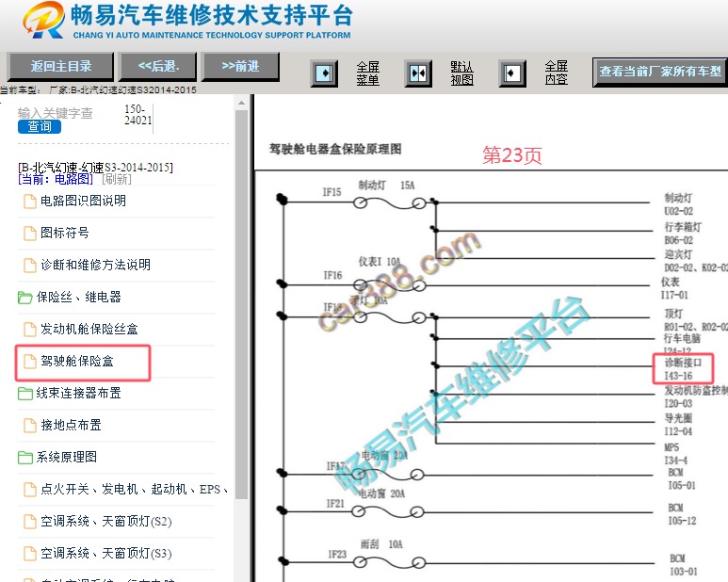This screenshot has width=728, height=582.
Task: Click the IF15 fuse label
Action: (x=332, y=192)
